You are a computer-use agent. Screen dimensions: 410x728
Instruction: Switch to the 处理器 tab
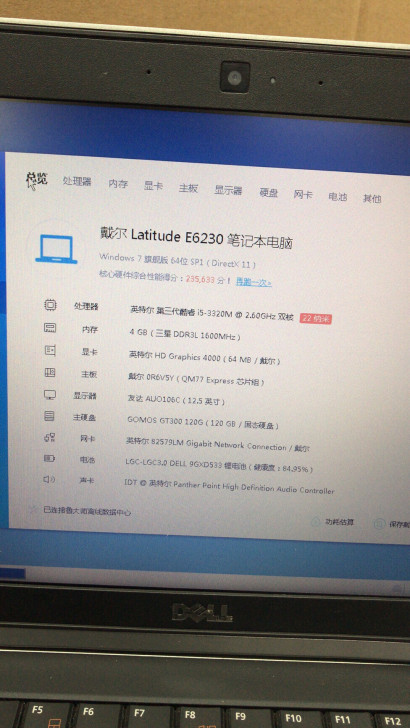click(77, 182)
